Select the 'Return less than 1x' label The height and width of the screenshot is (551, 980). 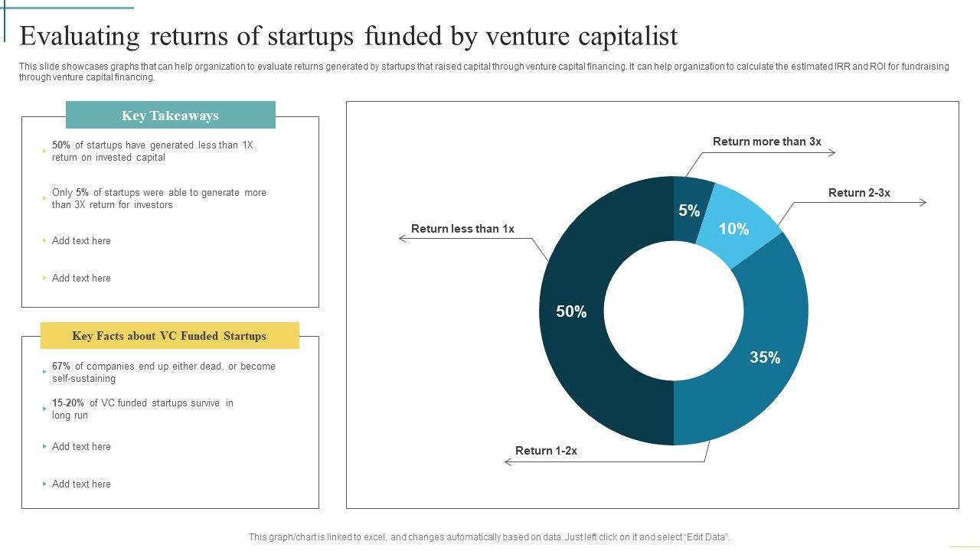point(462,229)
